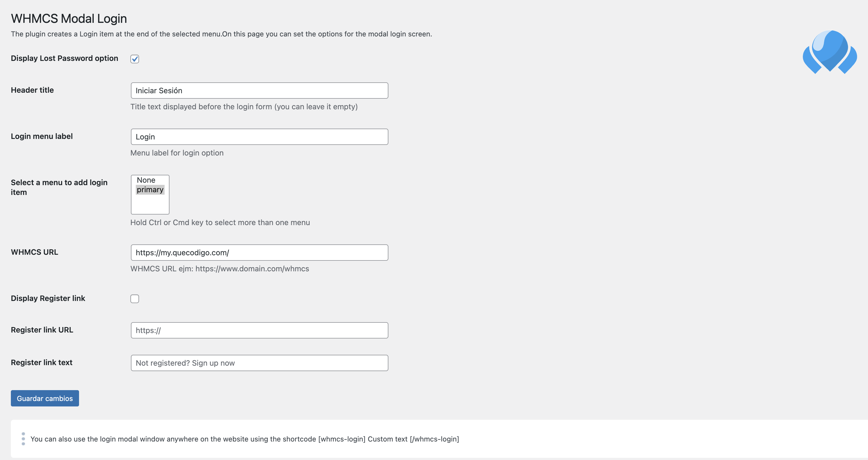Focus the Header title text field
This screenshot has height=460, width=868.
pyautogui.click(x=259, y=91)
